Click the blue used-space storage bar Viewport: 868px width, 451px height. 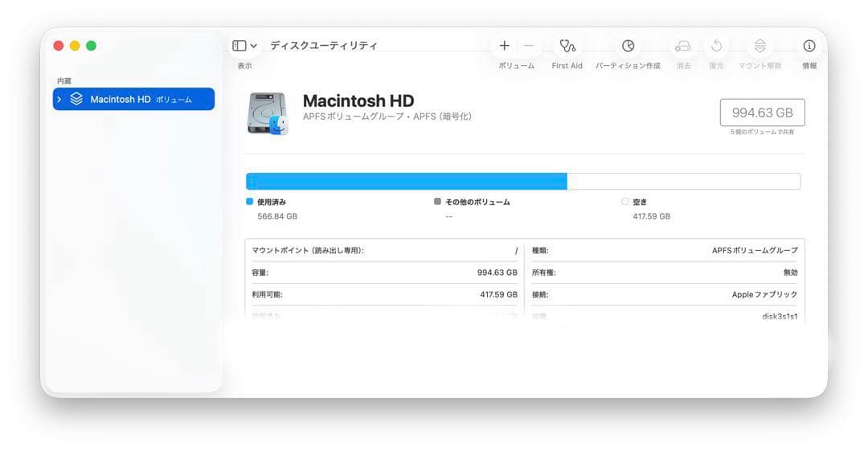407,181
